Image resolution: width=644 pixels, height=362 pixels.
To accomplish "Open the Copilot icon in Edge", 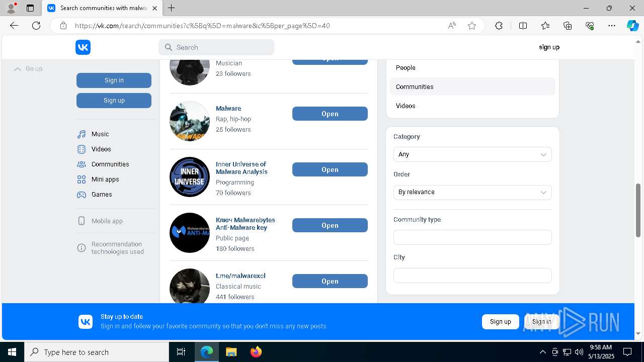I will tap(632, 26).
